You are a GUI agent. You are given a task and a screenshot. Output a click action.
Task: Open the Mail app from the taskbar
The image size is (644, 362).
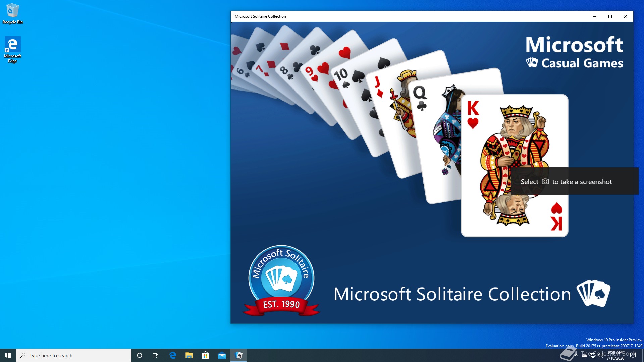(x=222, y=355)
